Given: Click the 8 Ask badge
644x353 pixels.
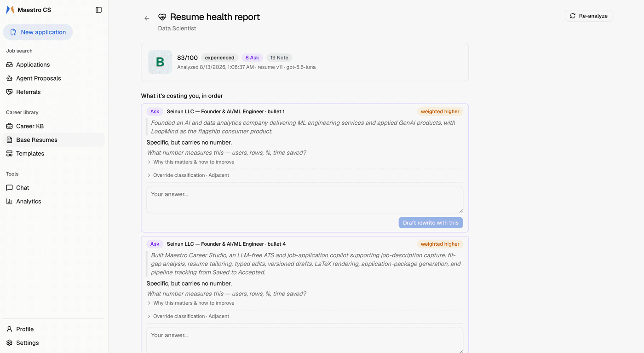Looking at the screenshot, I should tap(252, 58).
